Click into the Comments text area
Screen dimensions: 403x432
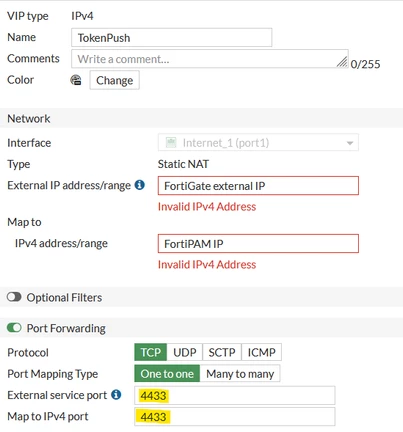(x=210, y=59)
